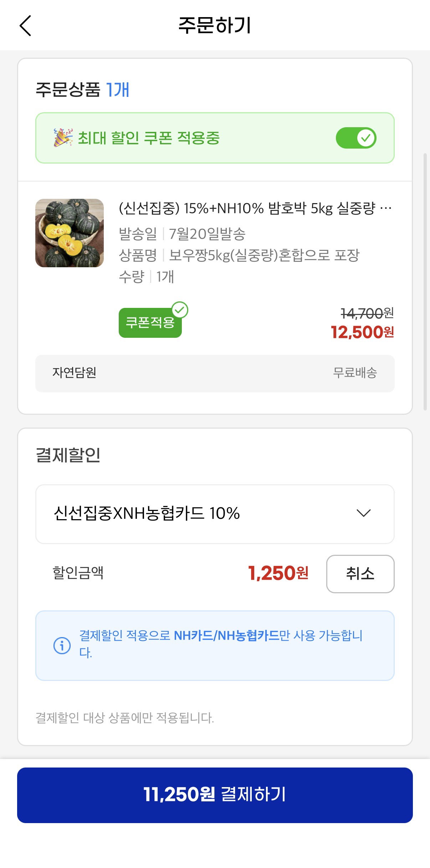Open the truncated product title (신선집중) 15%+NH10% 밤호박

coord(255,208)
